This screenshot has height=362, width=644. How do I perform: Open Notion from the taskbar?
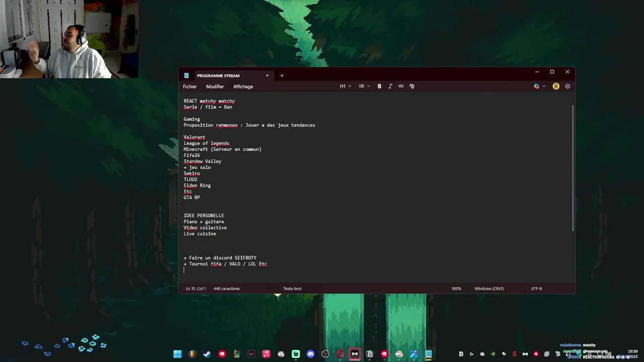370,354
